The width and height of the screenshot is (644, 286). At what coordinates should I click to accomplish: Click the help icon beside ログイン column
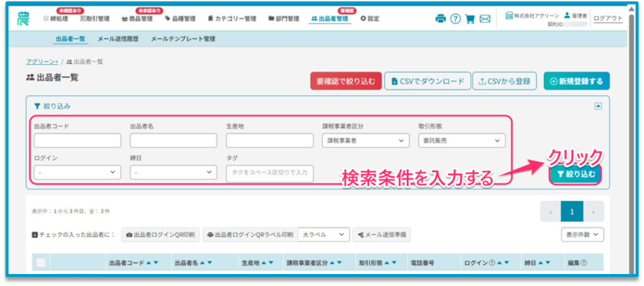pos(492,263)
